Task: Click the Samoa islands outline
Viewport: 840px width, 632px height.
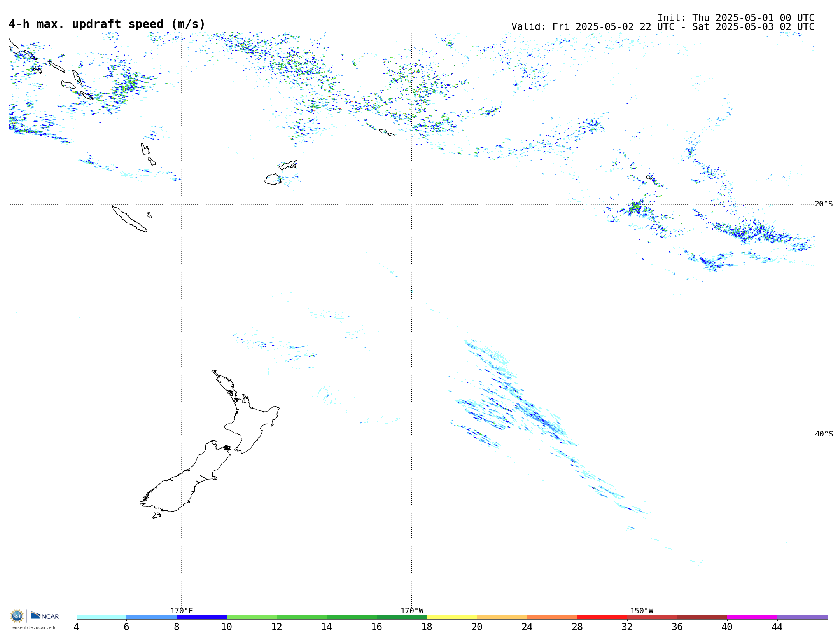Action: coord(387,133)
